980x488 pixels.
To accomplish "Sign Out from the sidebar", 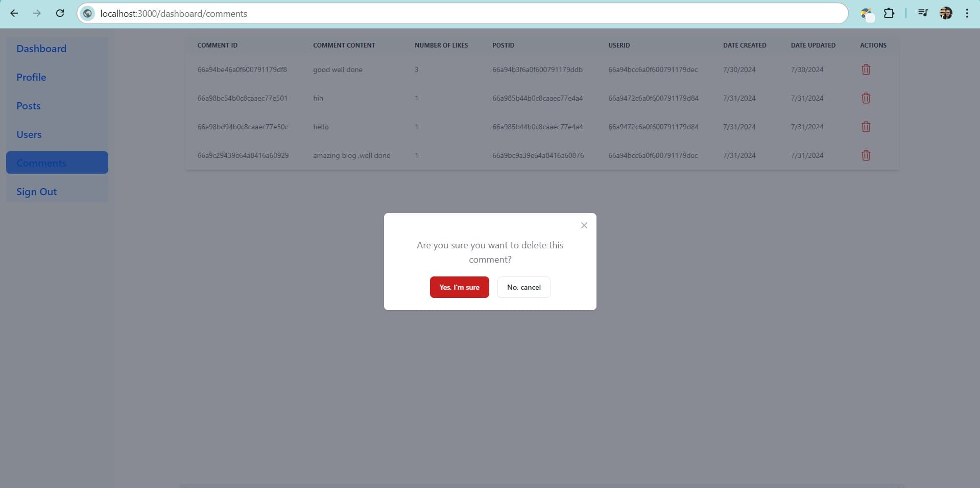I will click(x=37, y=192).
